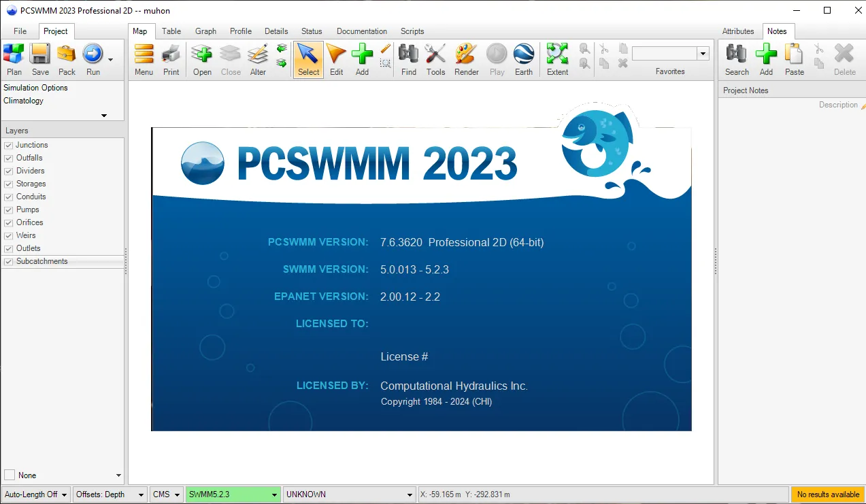Move layer up with green arrow icon
The height and width of the screenshot is (504, 866).
pos(282,48)
